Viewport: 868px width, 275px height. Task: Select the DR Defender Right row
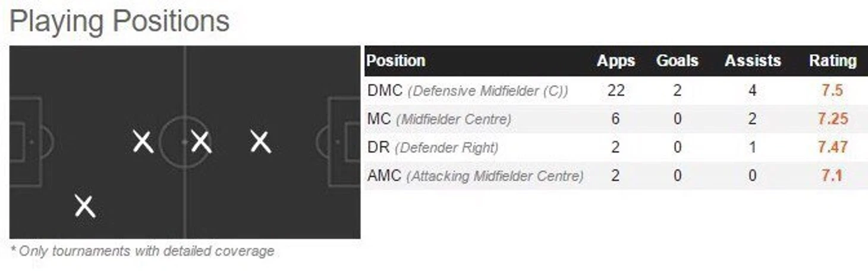[x=616, y=147]
